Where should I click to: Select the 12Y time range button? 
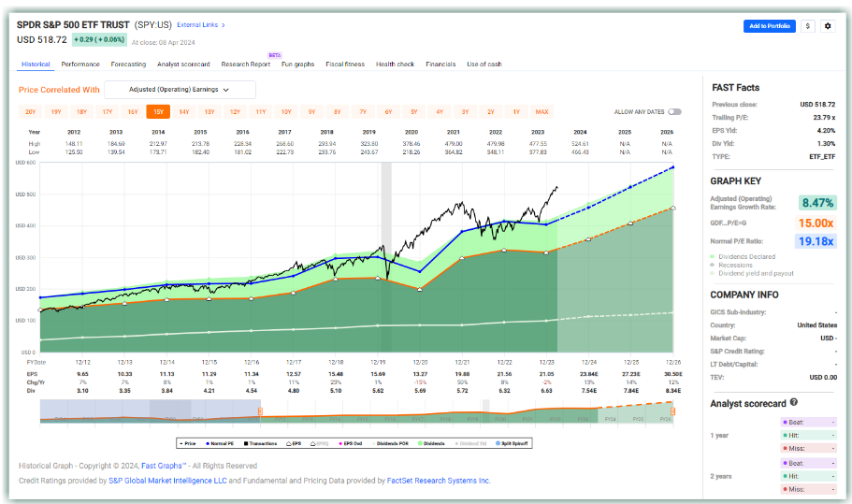235,112
